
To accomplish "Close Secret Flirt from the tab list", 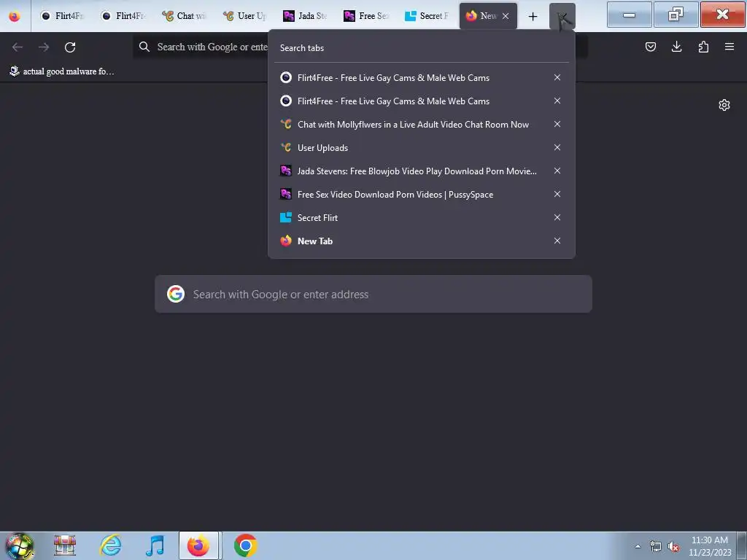I will pos(557,217).
